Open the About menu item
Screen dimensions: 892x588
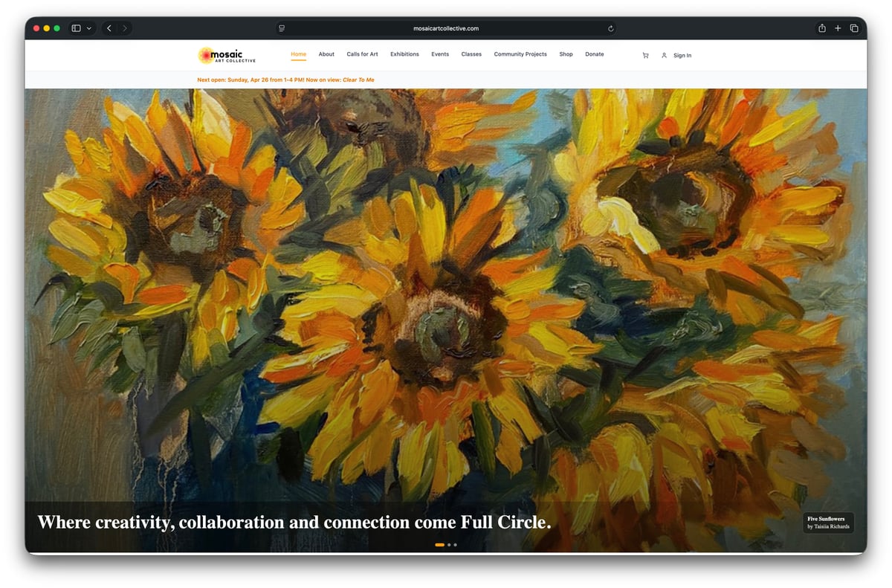(326, 54)
